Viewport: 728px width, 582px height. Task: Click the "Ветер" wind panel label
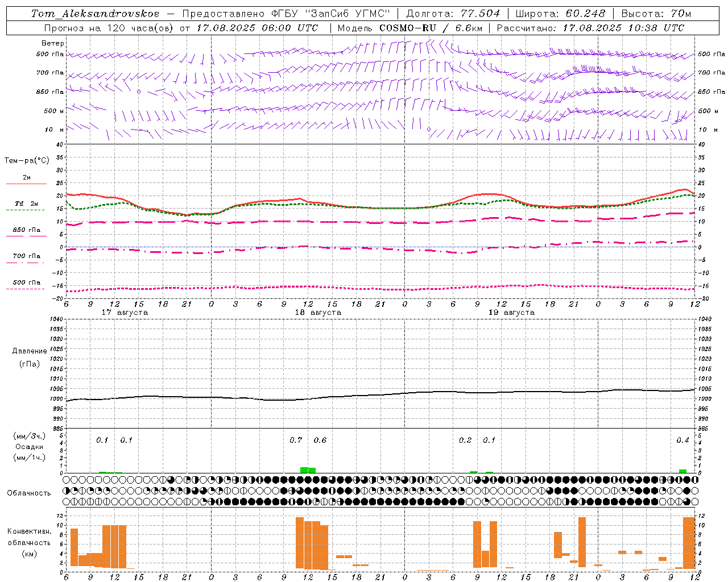pyautogui.click(x=52, y=43)
